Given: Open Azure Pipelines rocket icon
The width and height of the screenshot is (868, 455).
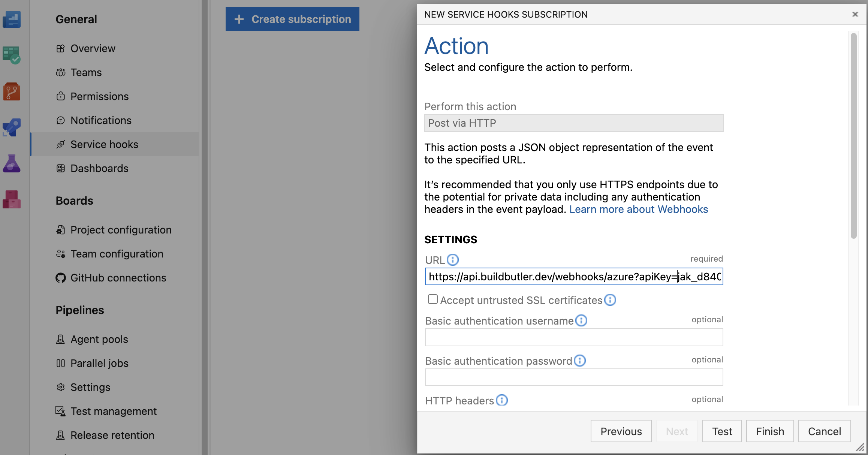Looking at the screenshot, I should click(12, 128).
